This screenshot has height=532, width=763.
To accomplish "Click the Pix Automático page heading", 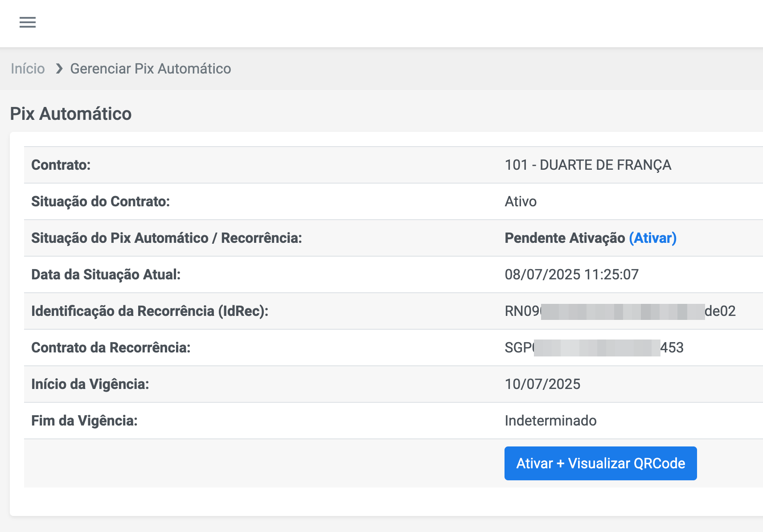I will point(71,114).
